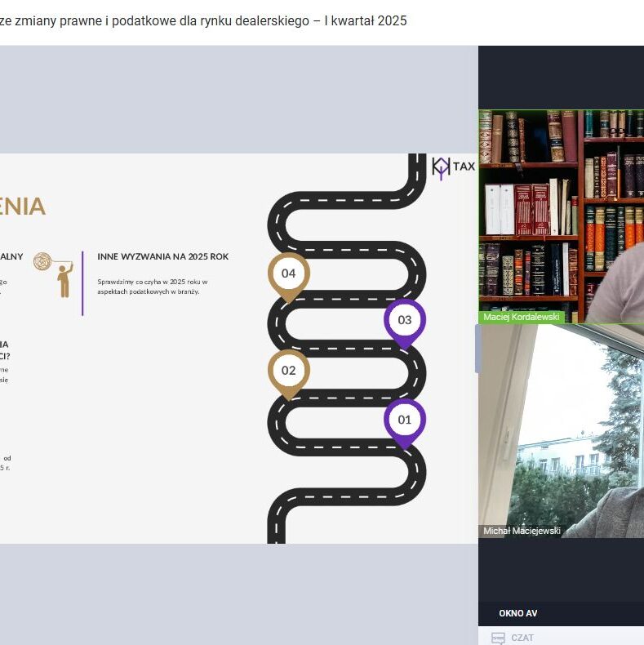Click the CZAT chat icon
Image resolution: width=644 pixels, height=645 pixels.
coord(498,638)
